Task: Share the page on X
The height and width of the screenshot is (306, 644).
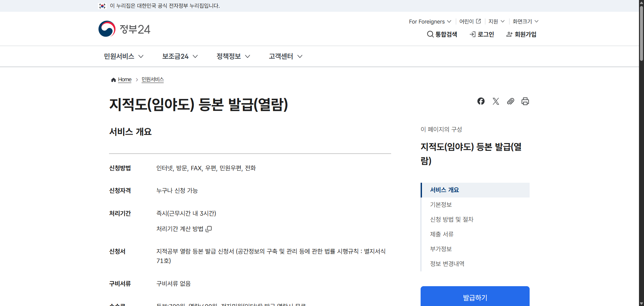Action: 496,101
